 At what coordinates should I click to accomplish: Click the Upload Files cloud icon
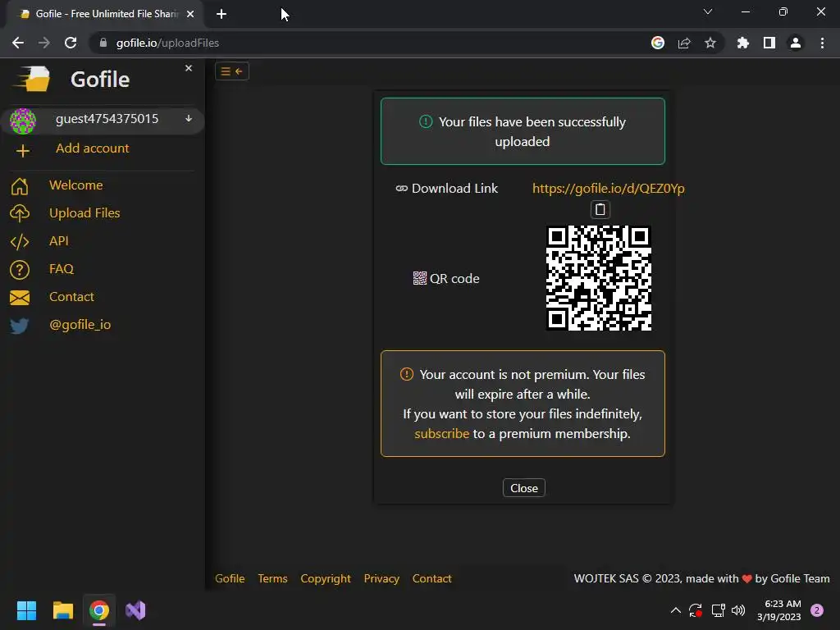coord(20,213)
